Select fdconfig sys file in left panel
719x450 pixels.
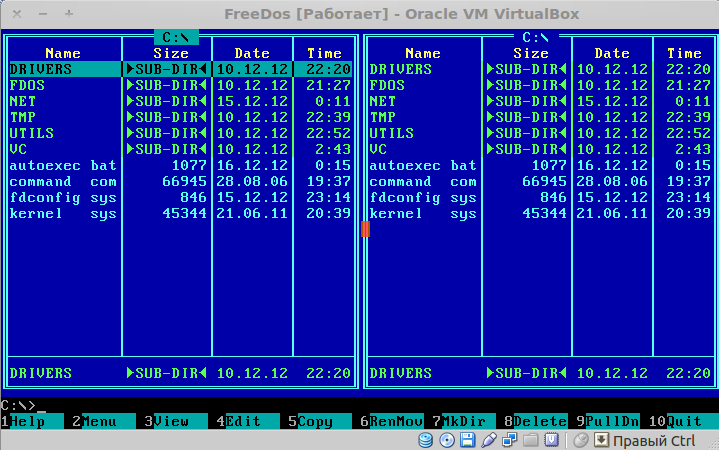point(181,198)
